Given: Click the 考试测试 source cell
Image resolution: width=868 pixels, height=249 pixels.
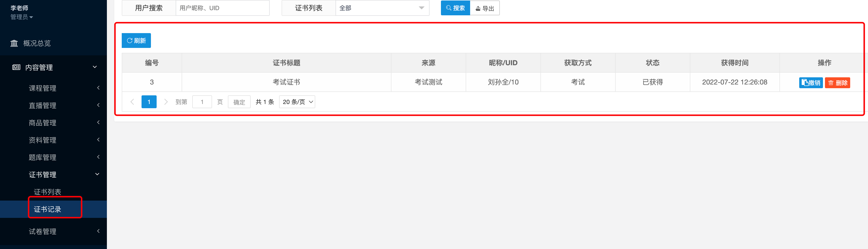Looking at the screenshot, I should click(x=428, y=82).
